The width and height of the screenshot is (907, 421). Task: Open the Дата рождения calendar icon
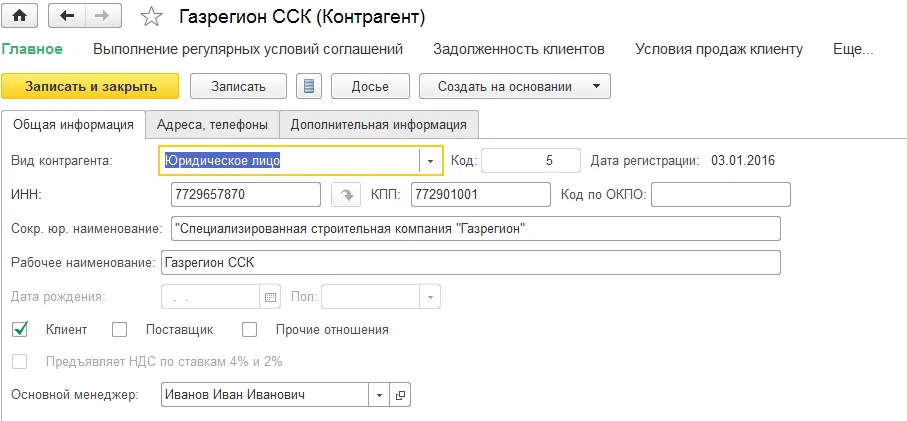[x=269, y=297]
